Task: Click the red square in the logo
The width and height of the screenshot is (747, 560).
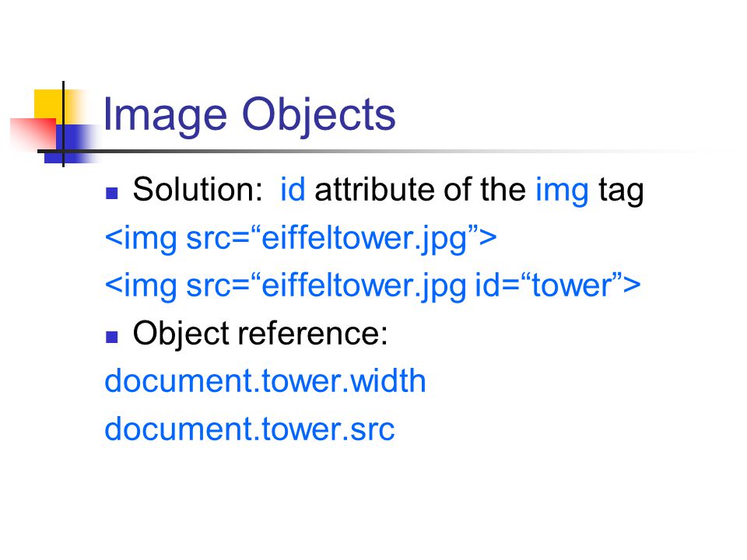Action: 33,135
